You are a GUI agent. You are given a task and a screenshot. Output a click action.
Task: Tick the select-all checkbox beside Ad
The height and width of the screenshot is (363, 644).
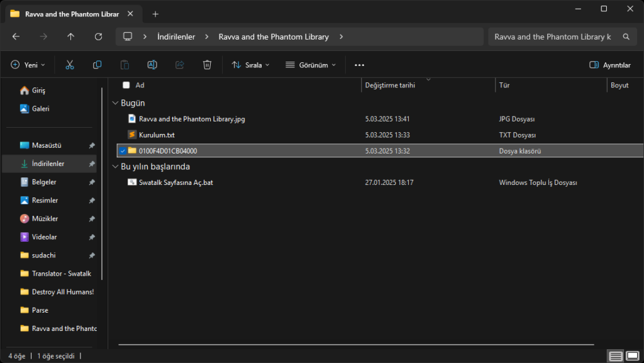[126, 85]
